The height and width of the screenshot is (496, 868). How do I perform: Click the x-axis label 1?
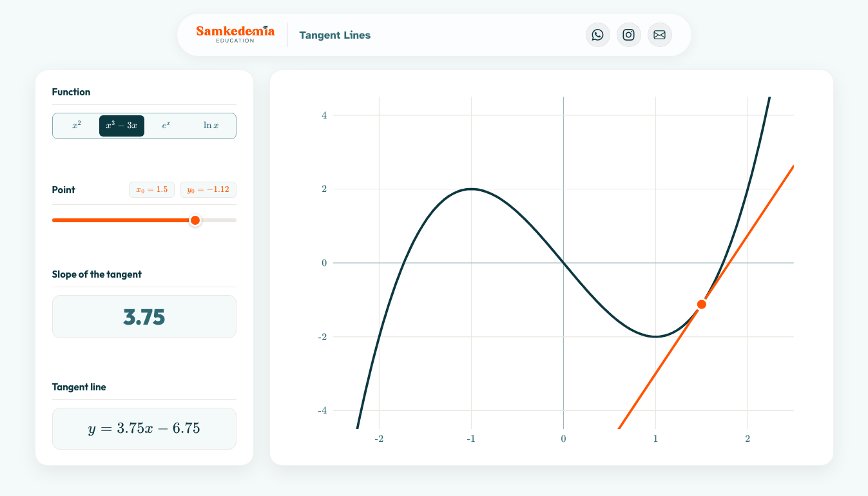tap(655, 439)
